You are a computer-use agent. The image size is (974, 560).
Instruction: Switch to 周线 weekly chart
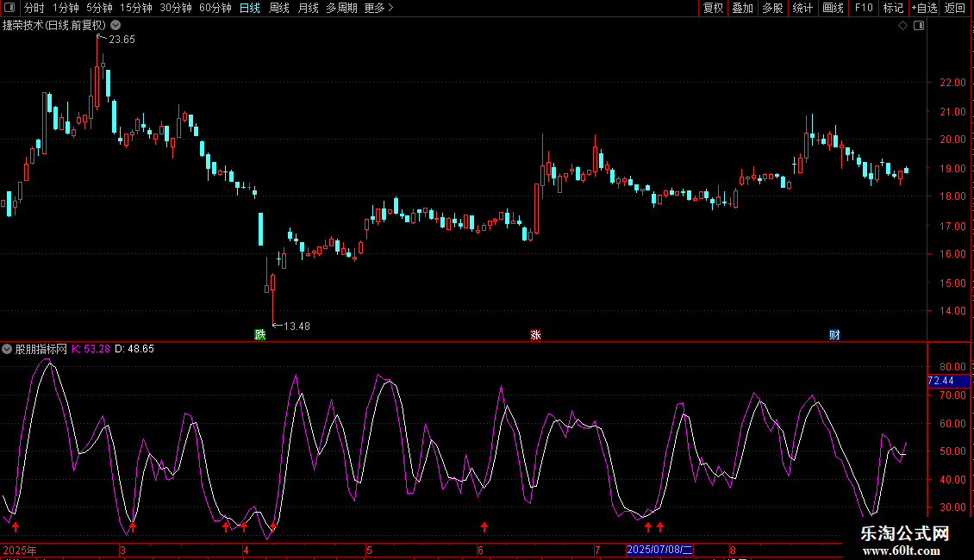tap(279, 8)
